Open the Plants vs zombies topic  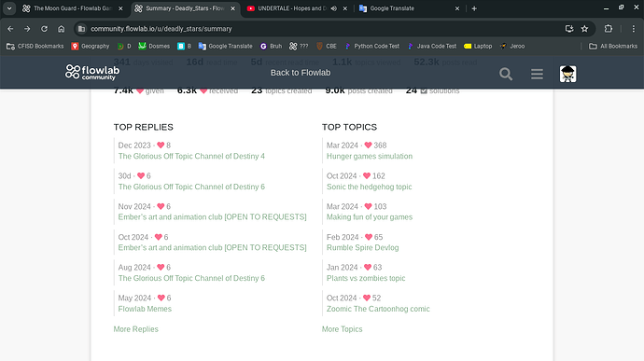coord(366,278)
